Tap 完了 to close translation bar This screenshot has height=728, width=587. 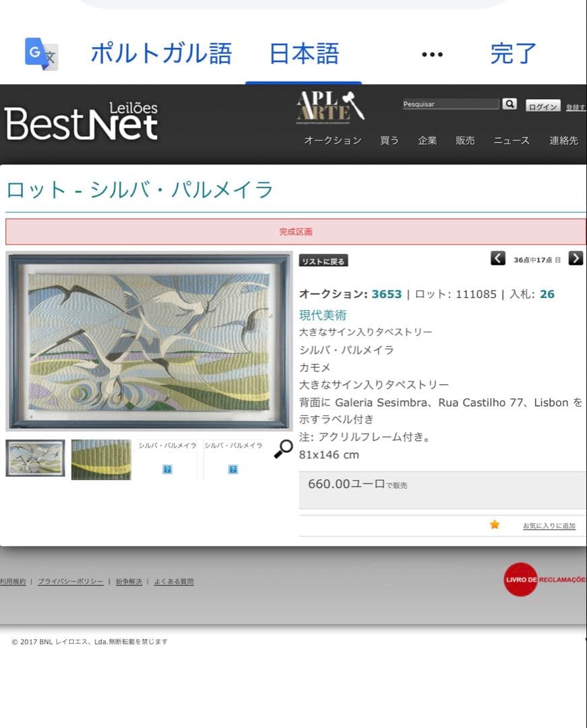pyautogui.click(x=513, y=53)
